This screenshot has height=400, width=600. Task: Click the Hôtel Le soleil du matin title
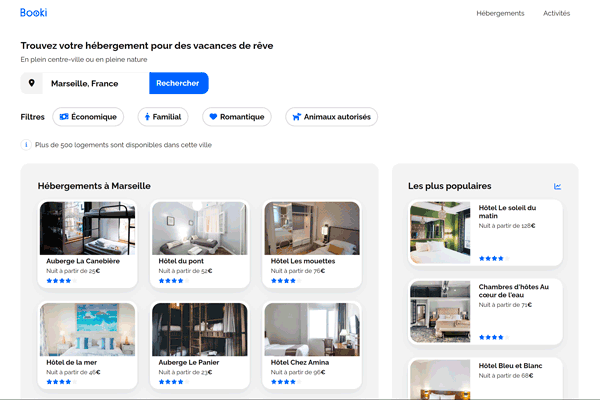(x=507, y=212)
